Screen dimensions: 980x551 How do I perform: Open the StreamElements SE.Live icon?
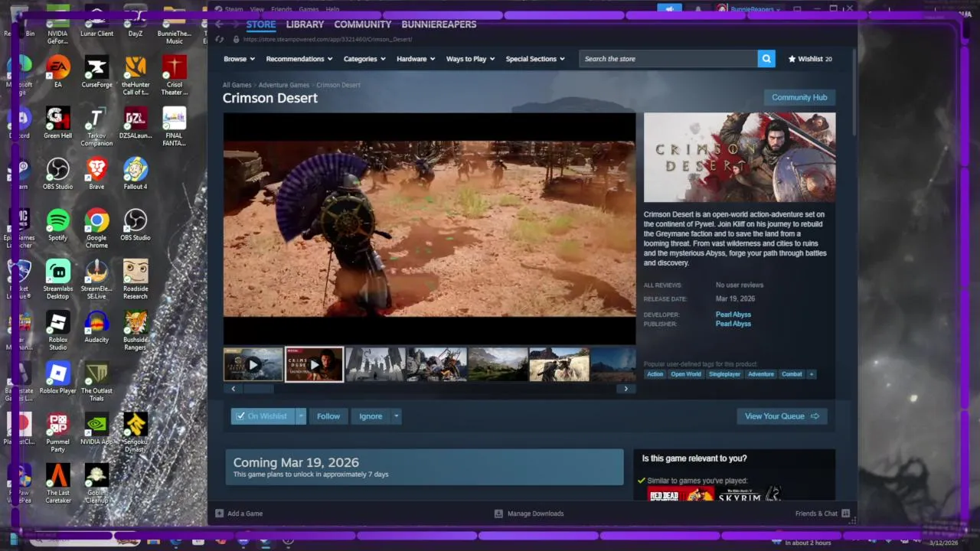[96, 280]
